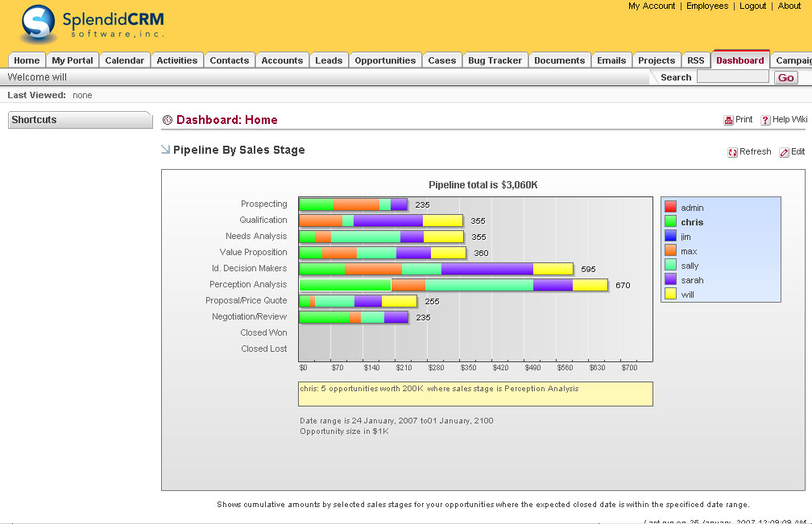Click the My Account link
The height and width of the screenshot is (524, 812).
[x=652, y=6]
